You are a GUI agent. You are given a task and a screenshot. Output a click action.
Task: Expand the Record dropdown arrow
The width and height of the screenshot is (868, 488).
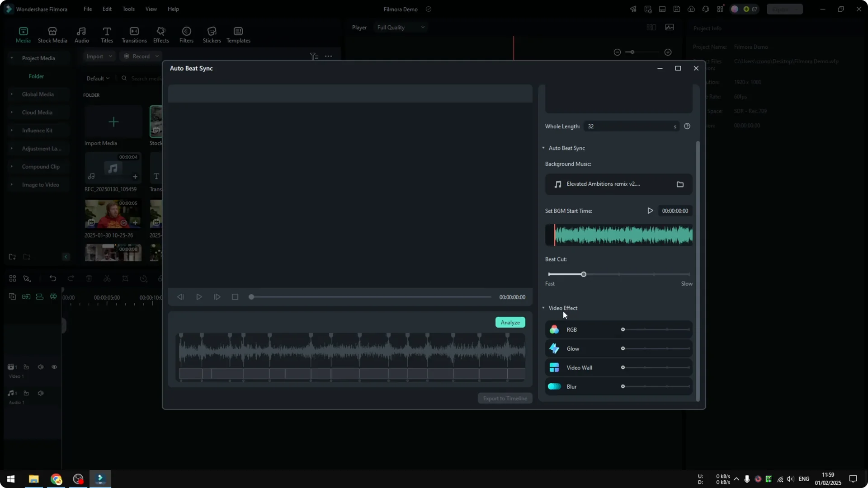point(157,56)
